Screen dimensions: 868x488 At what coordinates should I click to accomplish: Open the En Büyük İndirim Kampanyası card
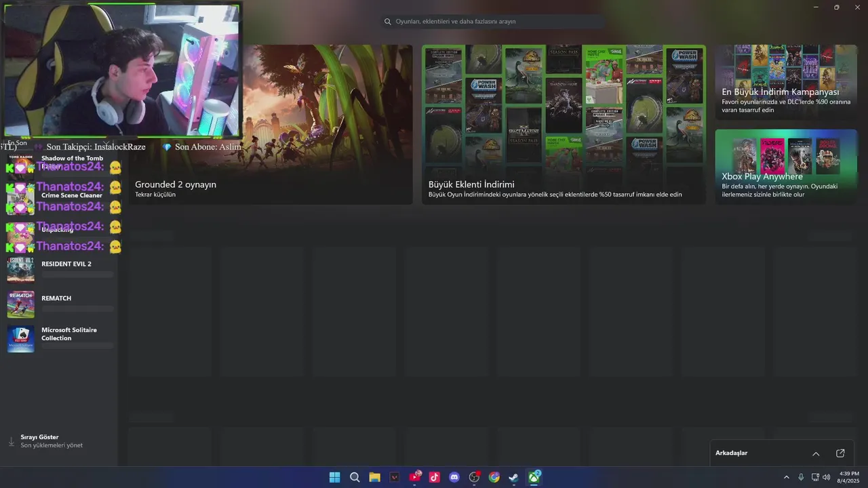click(x=786, y=83)
